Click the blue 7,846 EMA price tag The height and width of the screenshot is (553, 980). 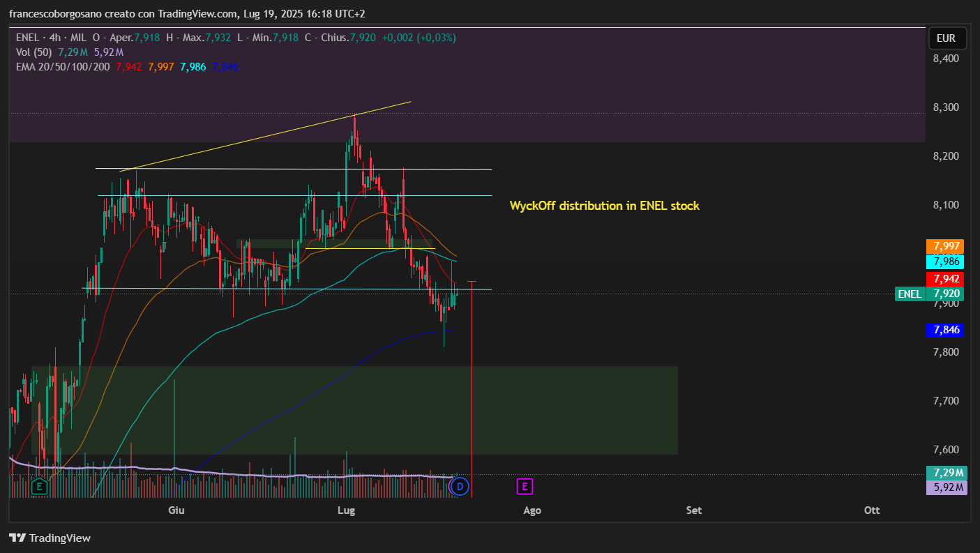(x=945, y=330)
